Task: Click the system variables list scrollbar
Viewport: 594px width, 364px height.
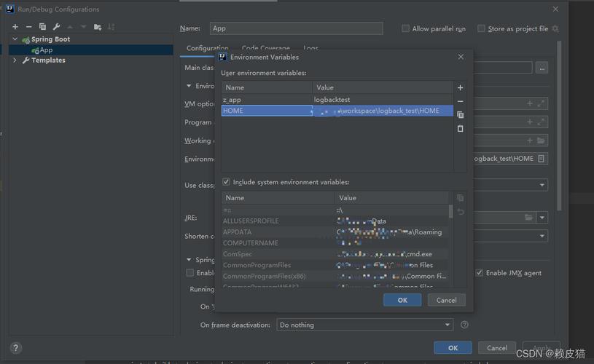Action: coord(451,212)
